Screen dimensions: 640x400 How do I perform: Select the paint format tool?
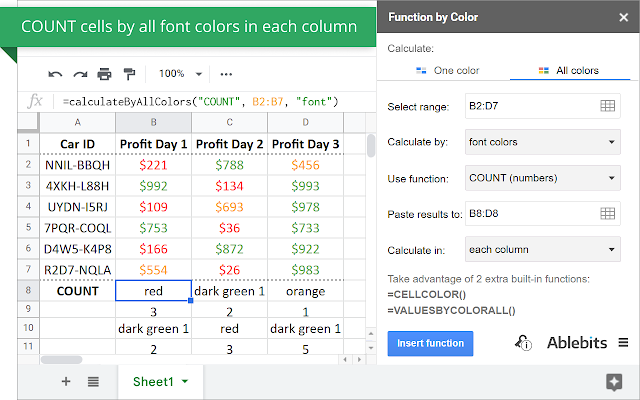click(128, 73)
